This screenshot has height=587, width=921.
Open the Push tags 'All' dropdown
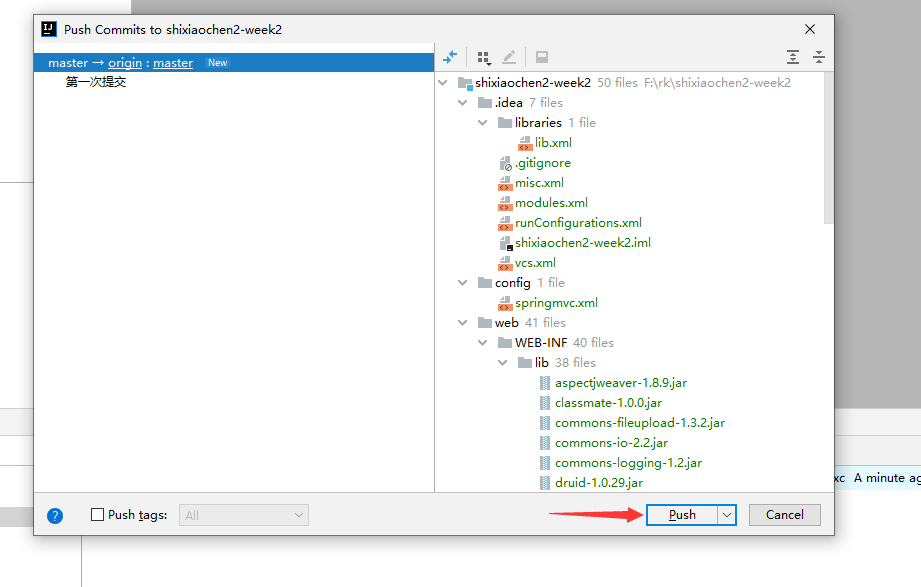click(244, 515)
